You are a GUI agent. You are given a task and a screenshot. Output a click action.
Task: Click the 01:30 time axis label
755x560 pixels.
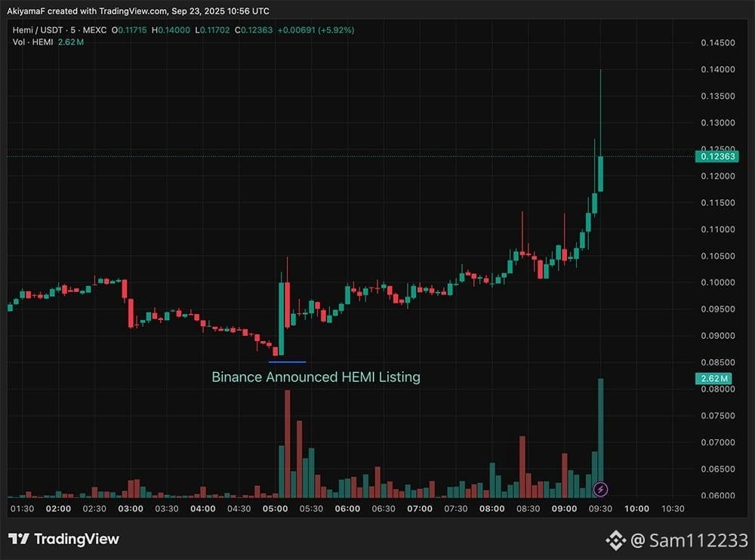[22, 509]
